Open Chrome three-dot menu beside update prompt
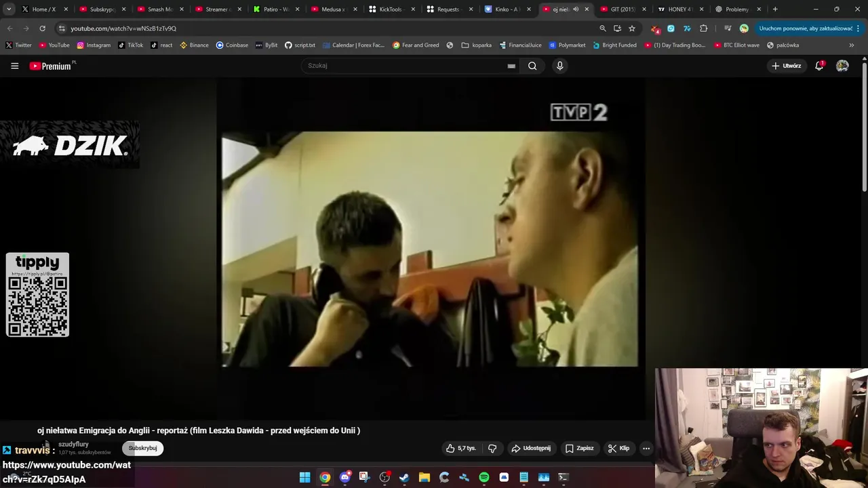The image size is (868, 488). point(859,28)
